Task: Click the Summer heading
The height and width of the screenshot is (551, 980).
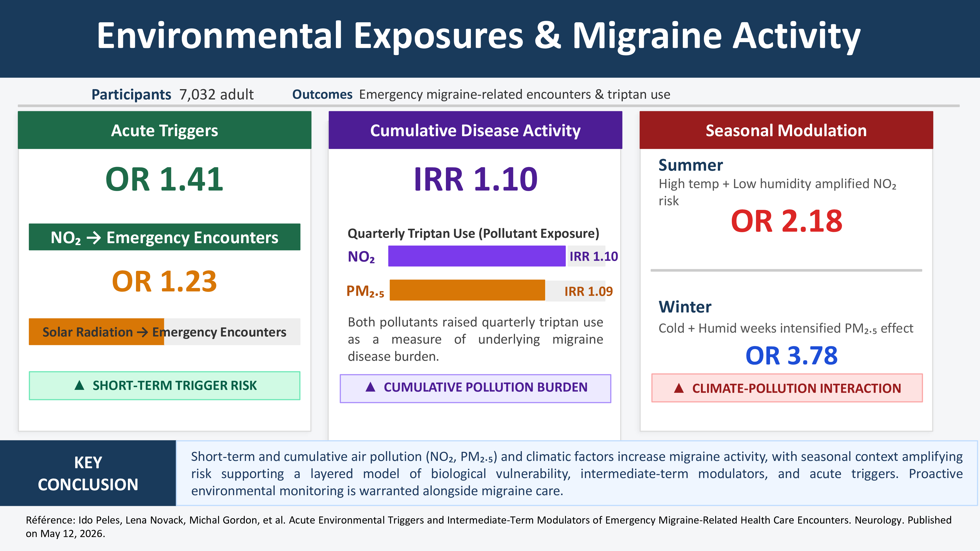Action: click(x=690, y=165)
